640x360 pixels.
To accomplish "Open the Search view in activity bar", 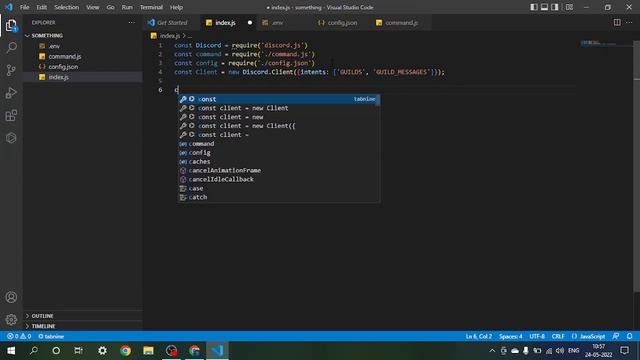I will point(11,48).
